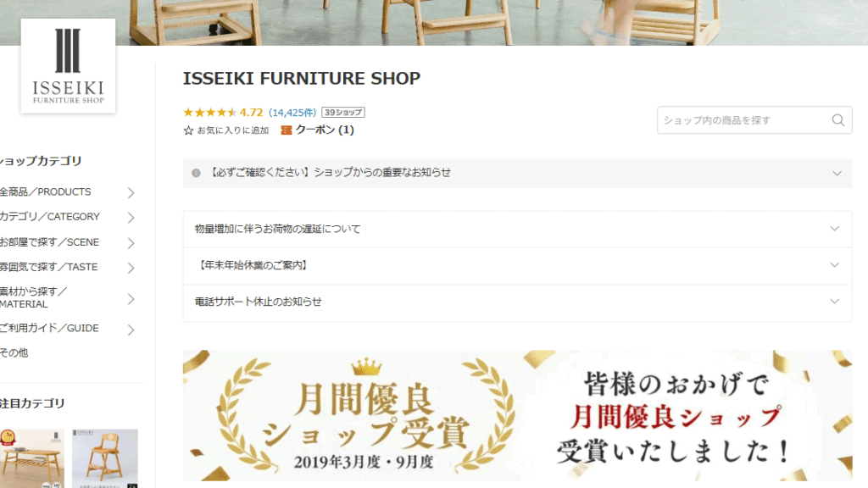The image size is (868, 488).
Task: Expand the 年末年始休業のご案内 section
Action: tap(518, 265)
